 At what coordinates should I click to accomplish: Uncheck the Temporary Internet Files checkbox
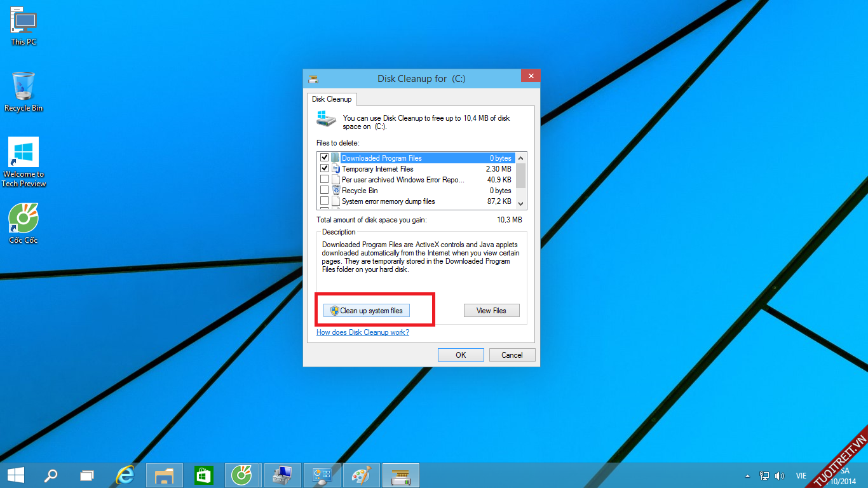tap(325, 168)
